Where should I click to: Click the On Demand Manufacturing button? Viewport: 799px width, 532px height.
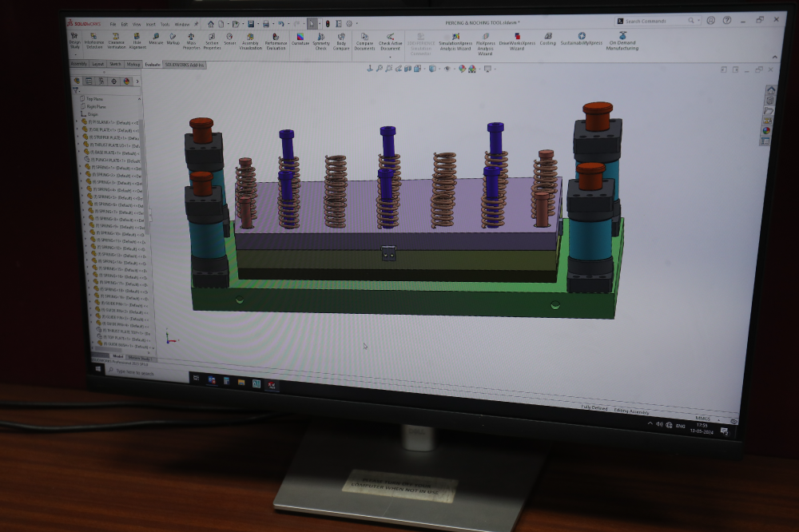(x=622, y=41)
